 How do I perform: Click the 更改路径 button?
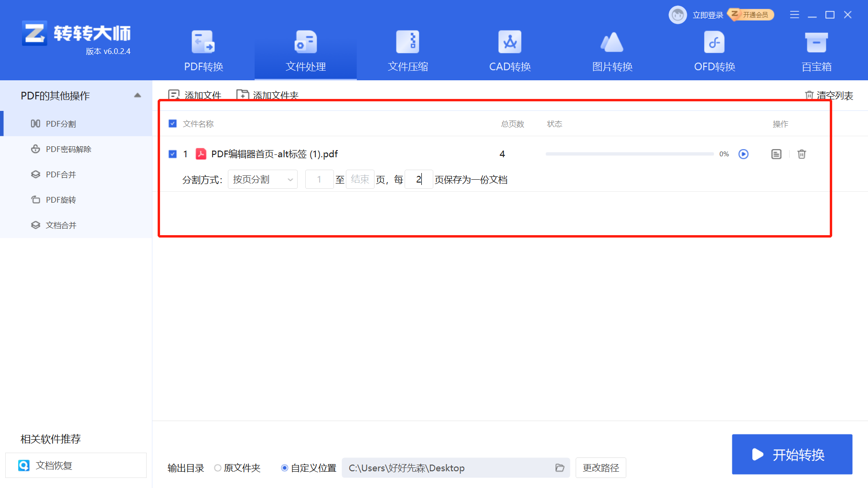pos(600,468)
